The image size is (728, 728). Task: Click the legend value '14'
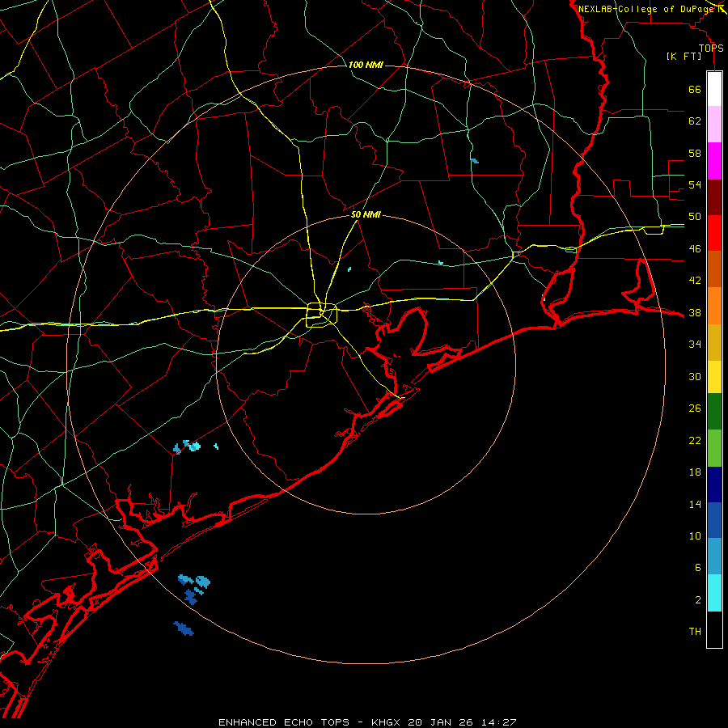point(695,504)
